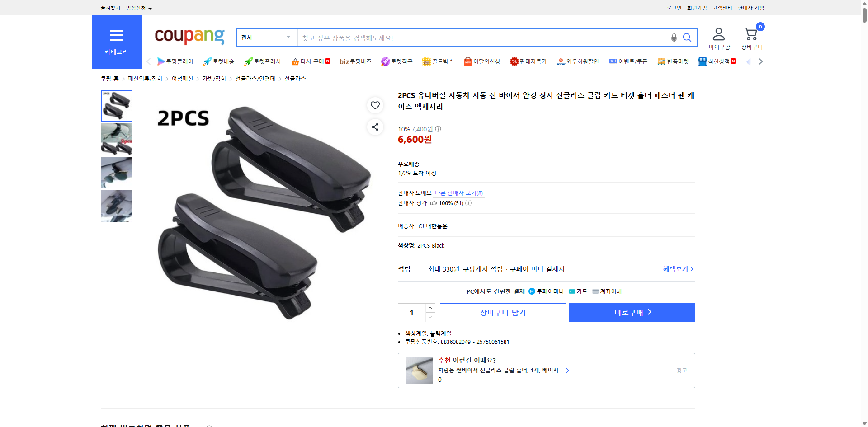Open the 전체 search category dropdown
The height and width of the screenshot is (427, 868).
coord(266,38)
